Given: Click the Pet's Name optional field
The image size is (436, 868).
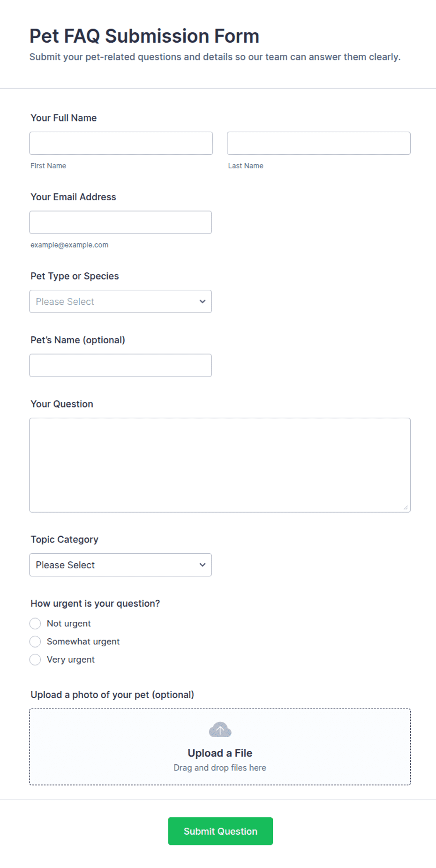Looking at the screenshot, I should [x=120, y=365].
